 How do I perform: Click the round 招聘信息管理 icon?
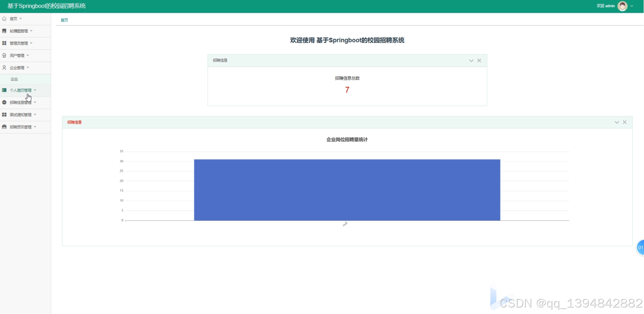tap(4, 102)
